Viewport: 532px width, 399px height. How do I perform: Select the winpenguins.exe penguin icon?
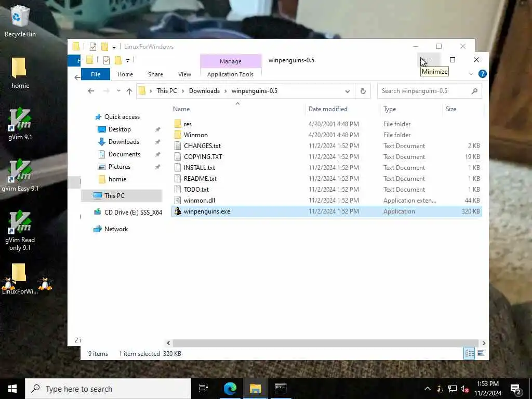point(178,211)
